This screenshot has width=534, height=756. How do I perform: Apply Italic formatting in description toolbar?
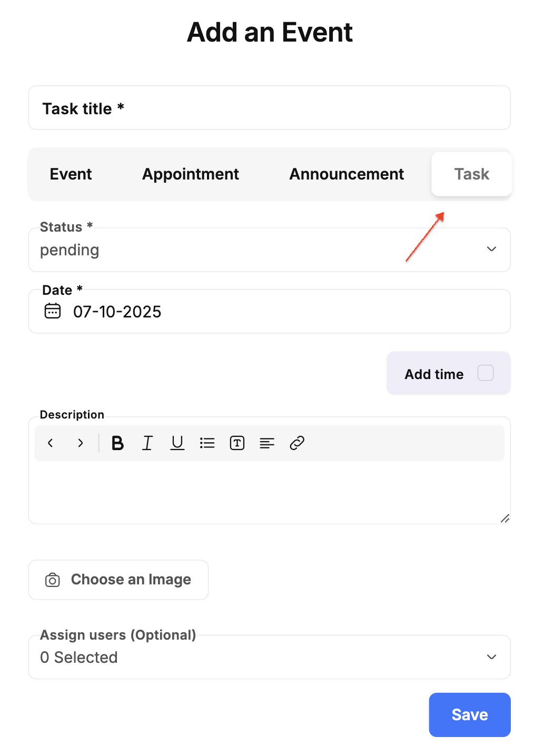[x=147, y=443]
